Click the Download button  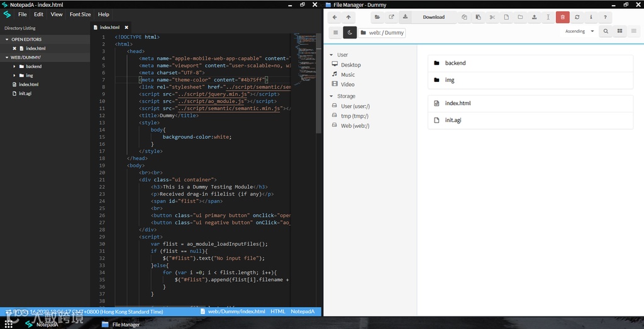coord(428,17)
